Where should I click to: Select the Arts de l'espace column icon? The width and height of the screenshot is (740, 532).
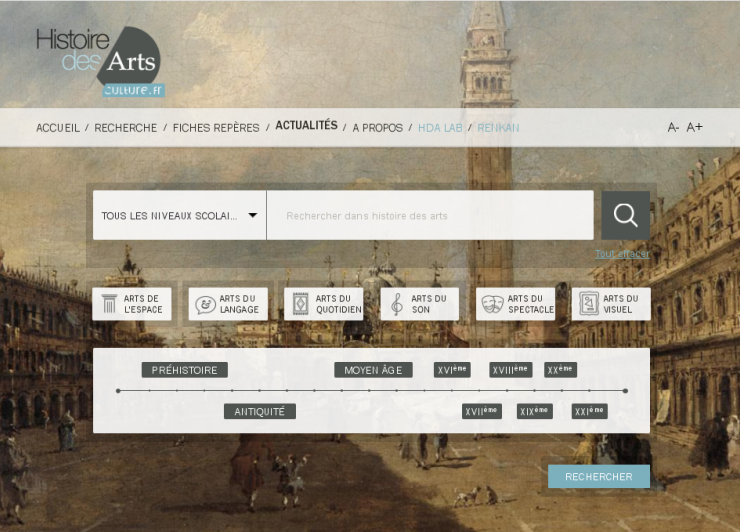coord(109,304)
